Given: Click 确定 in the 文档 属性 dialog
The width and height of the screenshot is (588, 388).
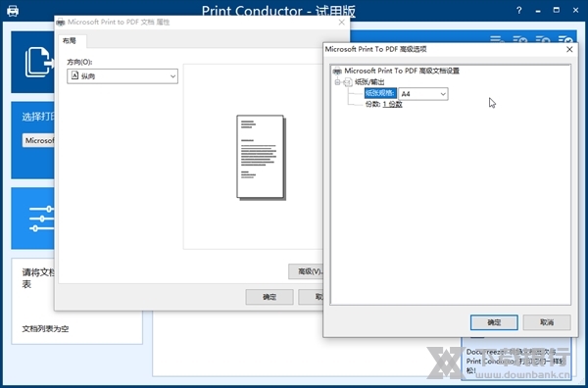Looking at the screenshot, I should [x=269, y=297].
